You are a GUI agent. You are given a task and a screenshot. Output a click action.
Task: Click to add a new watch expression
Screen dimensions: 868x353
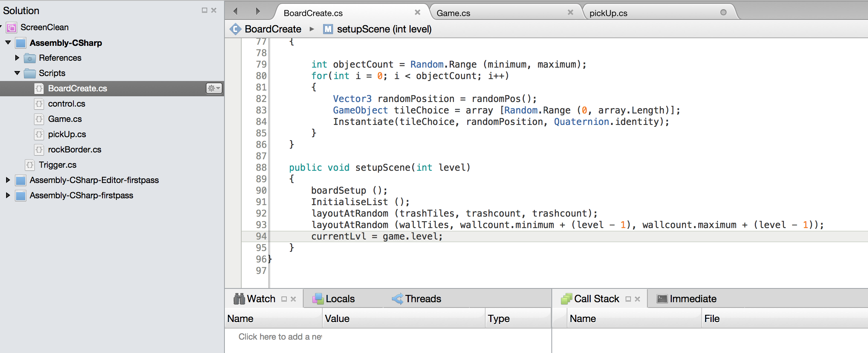coord(280,337)
